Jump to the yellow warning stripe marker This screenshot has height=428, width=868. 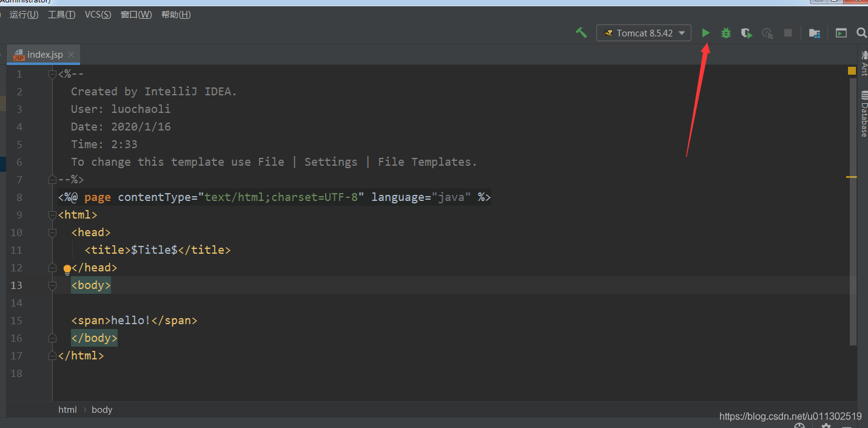tap(852, 177)
